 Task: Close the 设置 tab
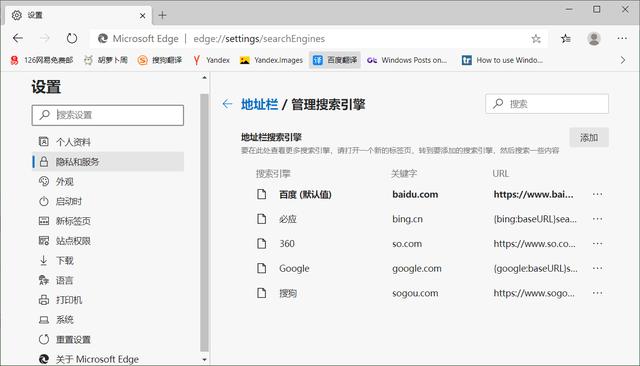click(x=142, y=16)
